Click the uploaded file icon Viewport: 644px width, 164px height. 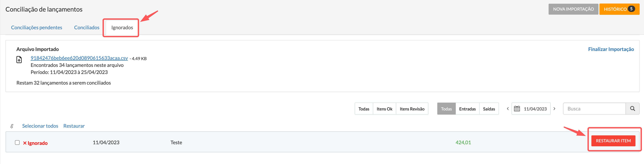(19, 59)
